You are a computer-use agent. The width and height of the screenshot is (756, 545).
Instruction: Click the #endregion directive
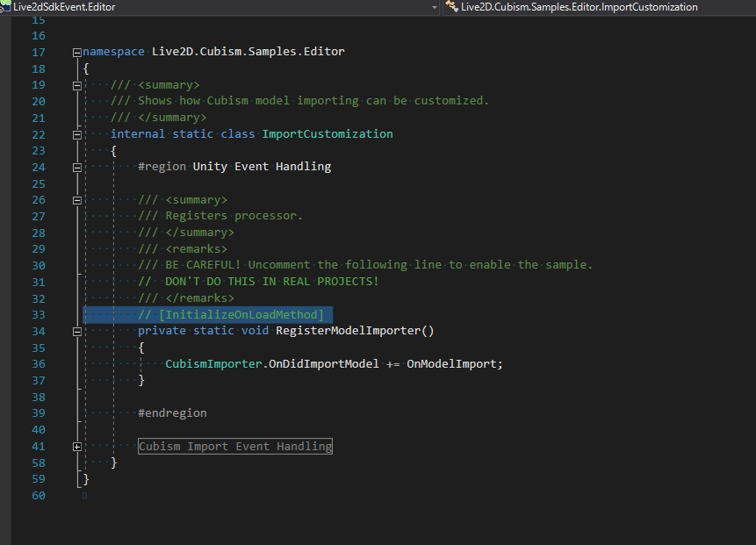[173, 413]
